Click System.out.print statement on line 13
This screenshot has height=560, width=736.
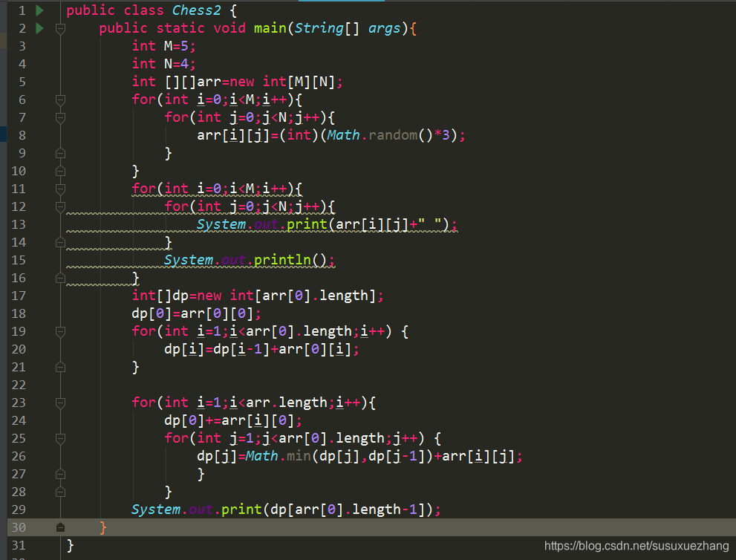[327, 224]
